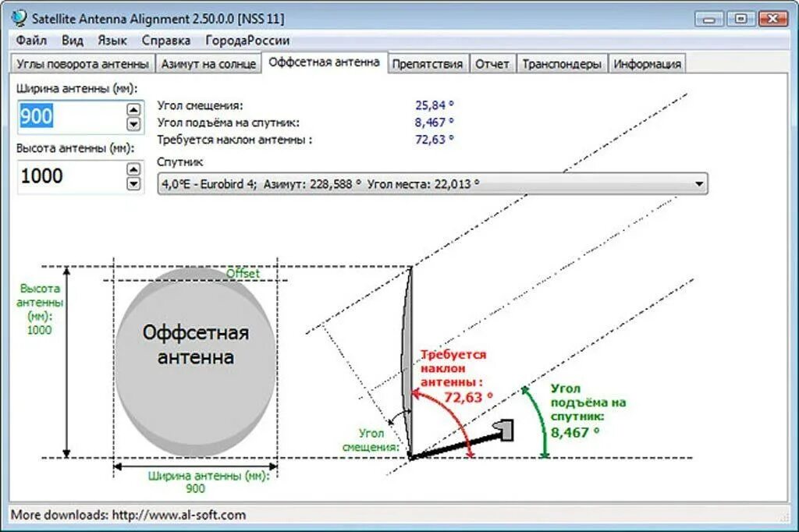This screenshot has height=532, width=799.
Task: Click the Оффсетная антенна dish illustration
Action: [x=196, y=362]
